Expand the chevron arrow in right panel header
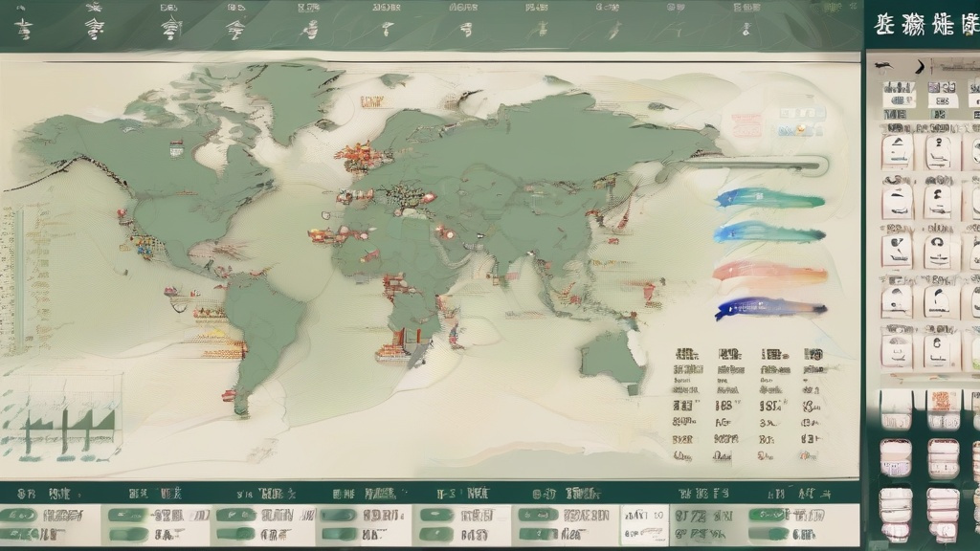The image size is (980, 551). pos(920,65)
